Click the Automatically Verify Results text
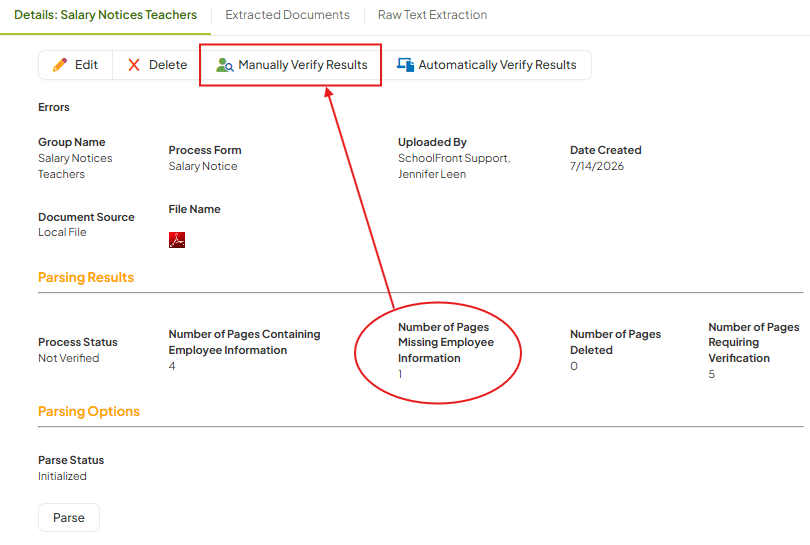This screenshot has width=810, height=545. coord(497,65)
